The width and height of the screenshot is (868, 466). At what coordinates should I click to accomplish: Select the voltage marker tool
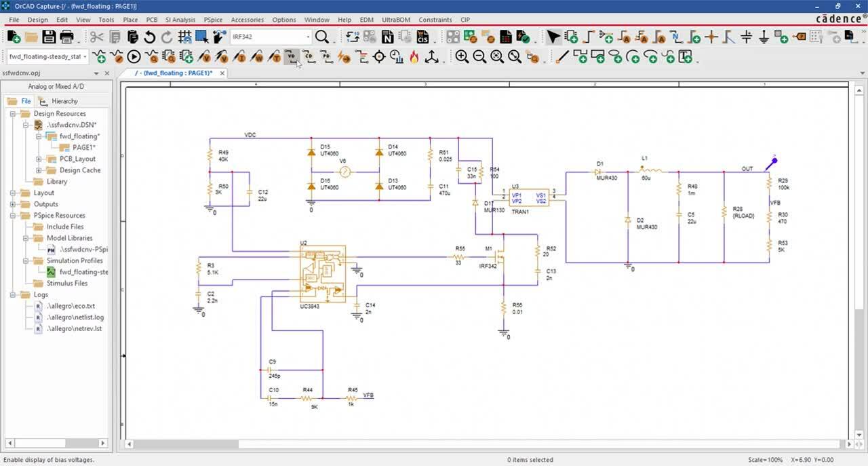(x=205, y=57)
